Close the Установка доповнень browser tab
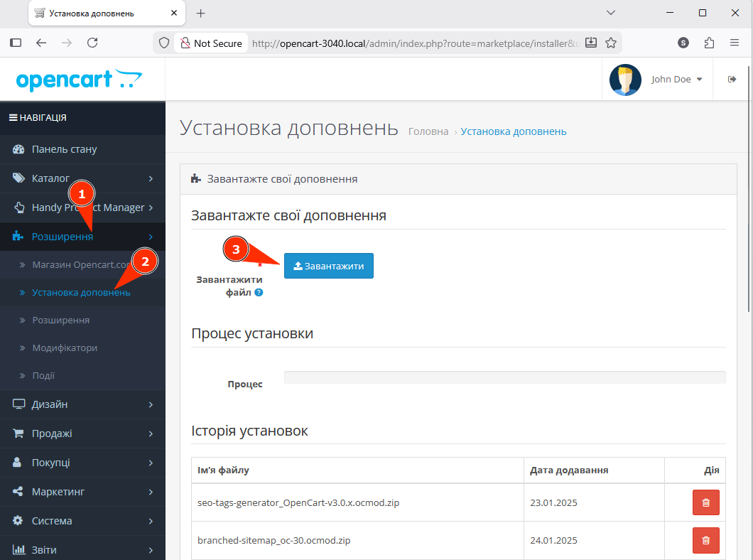753x560 pixels. coord(174,13)
